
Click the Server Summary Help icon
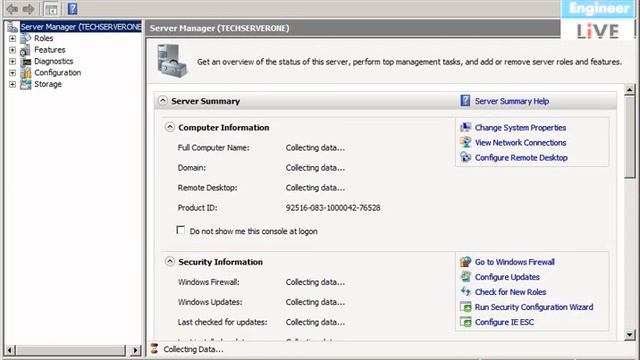click(465, 100)
